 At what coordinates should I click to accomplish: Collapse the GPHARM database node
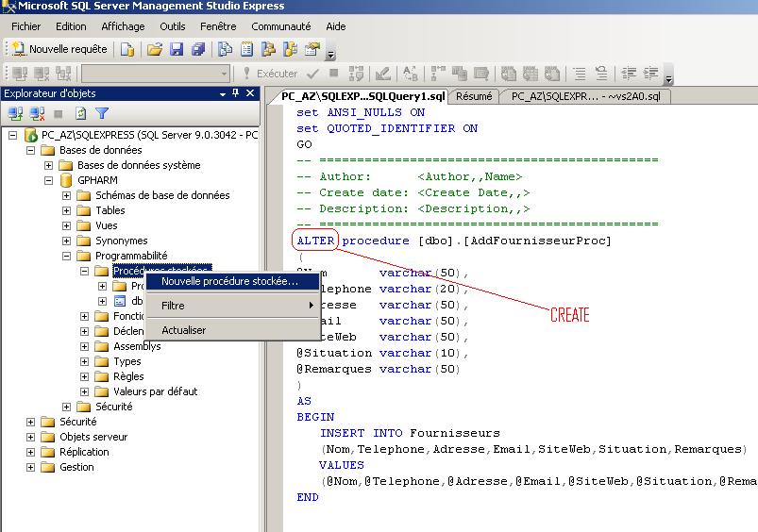coord(48,180)
